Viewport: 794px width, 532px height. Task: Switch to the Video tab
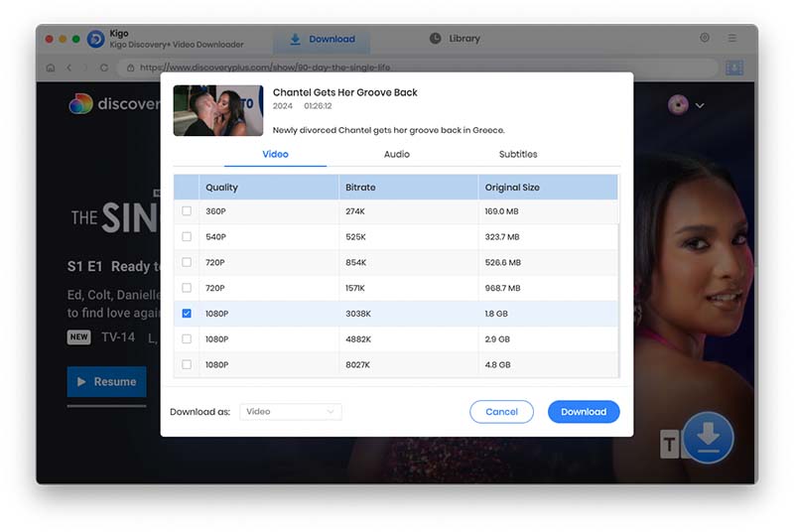[275, 155]
